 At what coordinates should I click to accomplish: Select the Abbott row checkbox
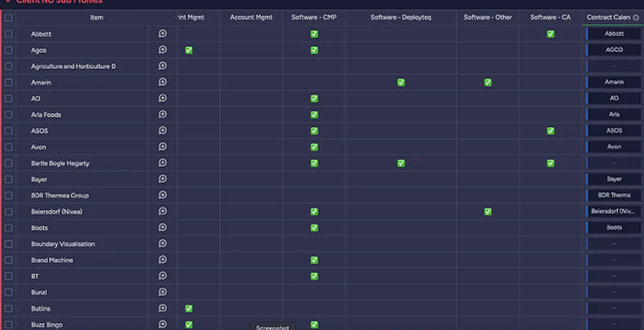pos(8,34)
